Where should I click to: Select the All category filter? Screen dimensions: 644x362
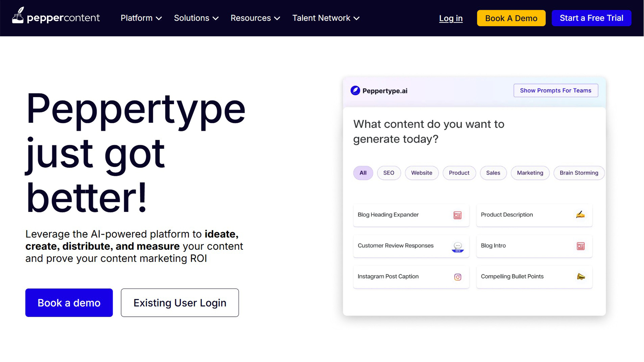tap(363, 173)
